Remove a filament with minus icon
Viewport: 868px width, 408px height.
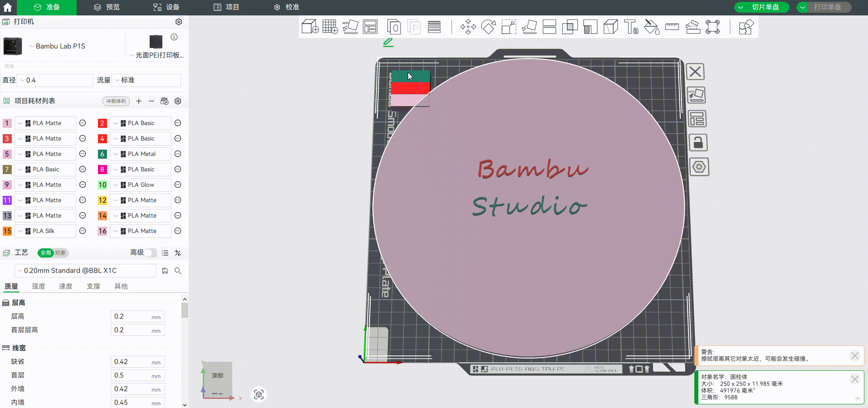[151, 101]
